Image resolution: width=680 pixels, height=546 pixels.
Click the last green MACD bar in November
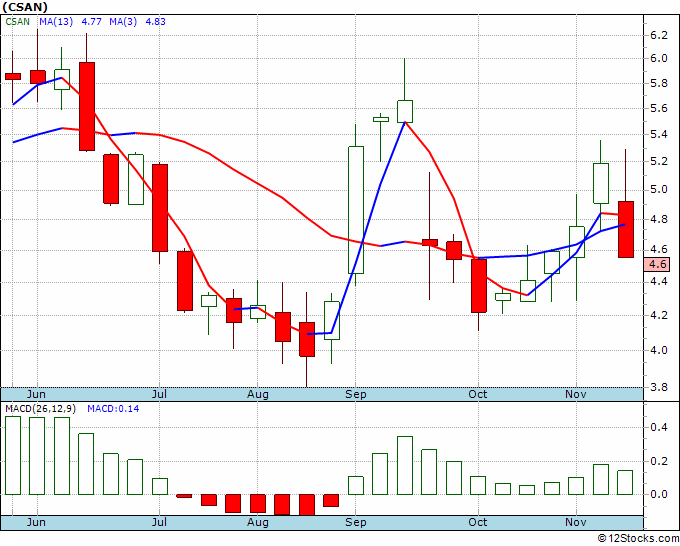tap(625, 482)
